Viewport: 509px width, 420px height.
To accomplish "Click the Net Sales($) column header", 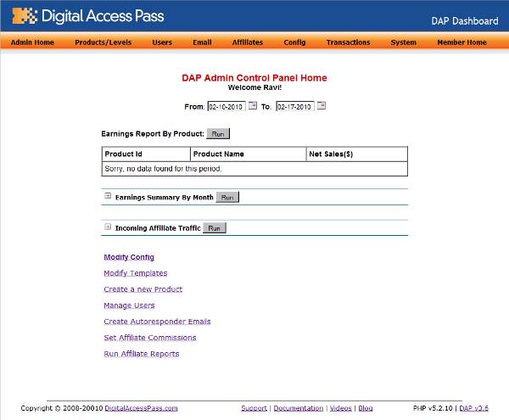I will point(357,154).
